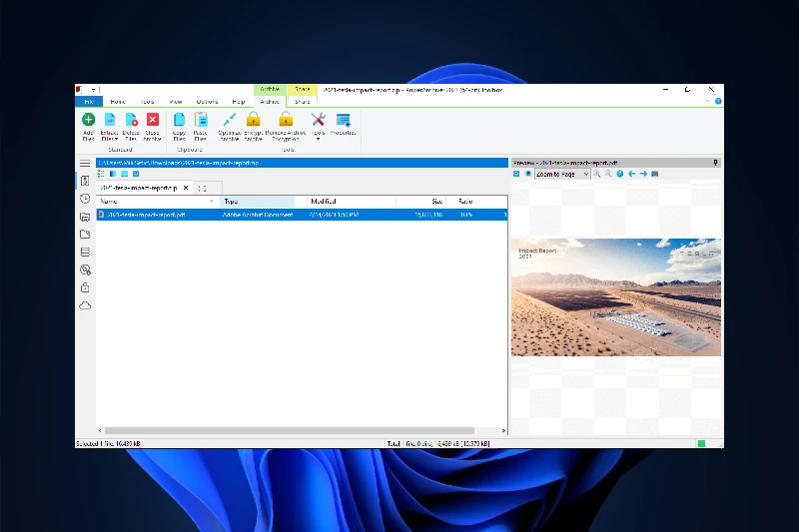Click the second icon in the Preview toolbar
The image size is (799, 532).
[528, 174]
